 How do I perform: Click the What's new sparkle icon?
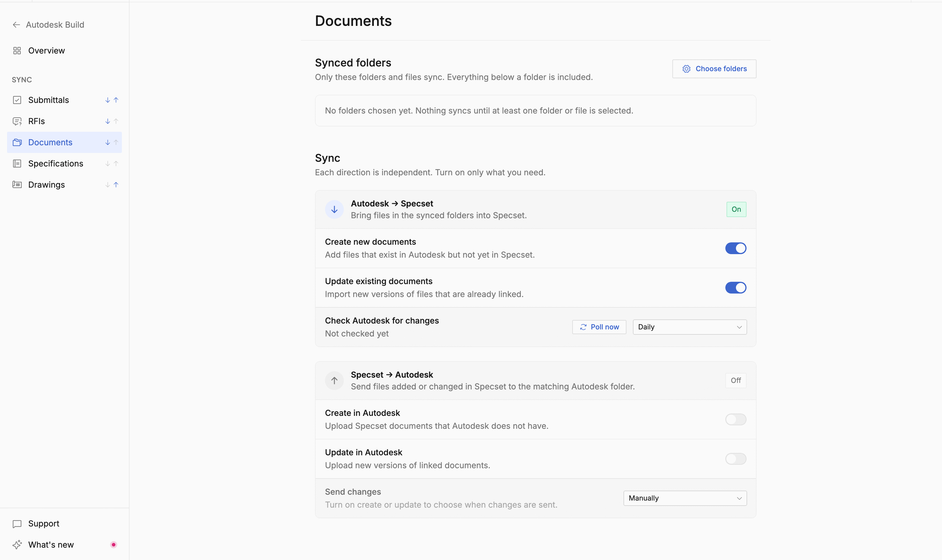(x=17, y=545)
